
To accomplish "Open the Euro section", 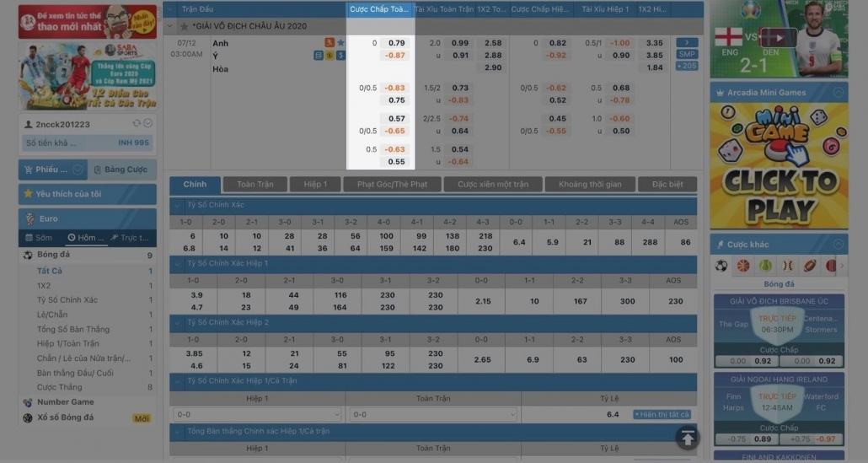I will [x=88, y=218].
